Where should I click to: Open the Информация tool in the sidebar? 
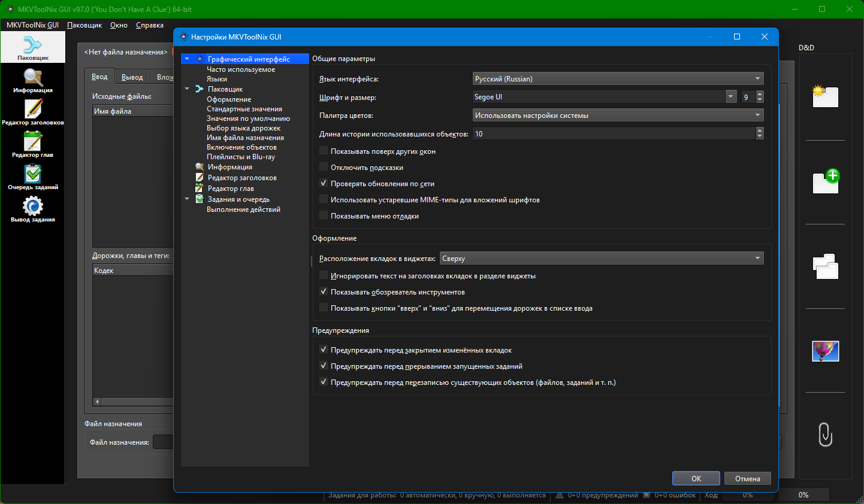pyautogui.click(x=33, y=80)
